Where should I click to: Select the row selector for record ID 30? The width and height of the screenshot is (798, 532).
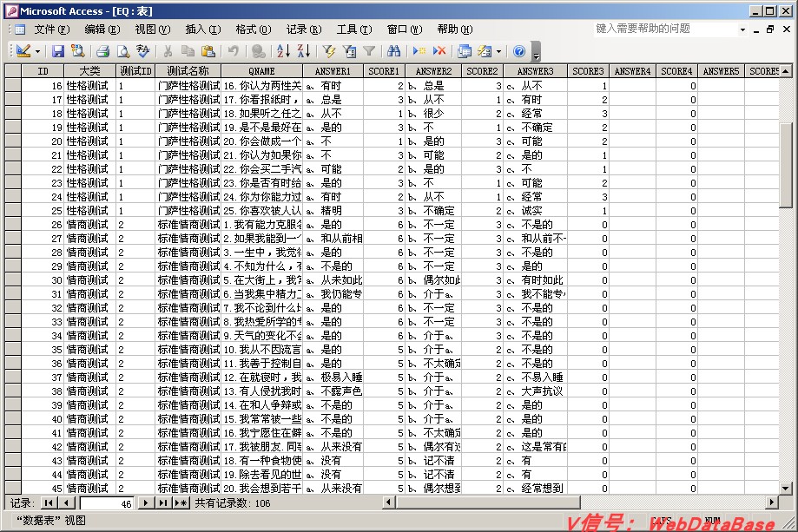(x=13, y=280)
